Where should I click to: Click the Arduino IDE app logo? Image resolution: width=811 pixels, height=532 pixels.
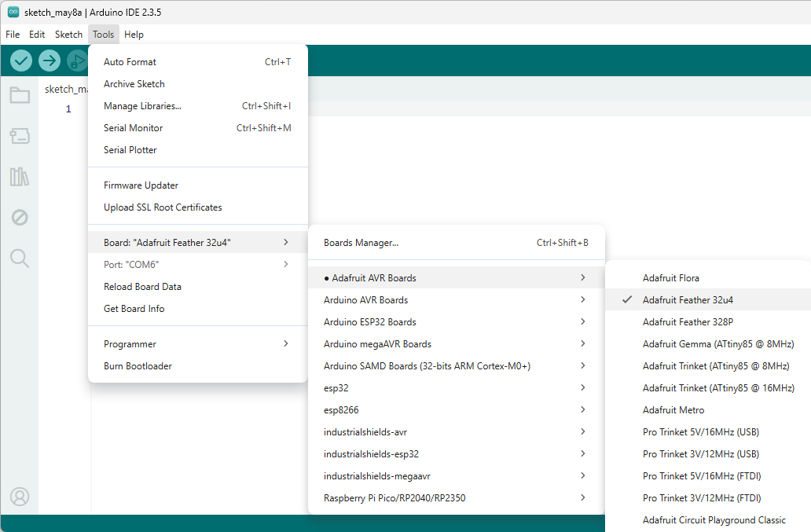click(x=13, y=12)
